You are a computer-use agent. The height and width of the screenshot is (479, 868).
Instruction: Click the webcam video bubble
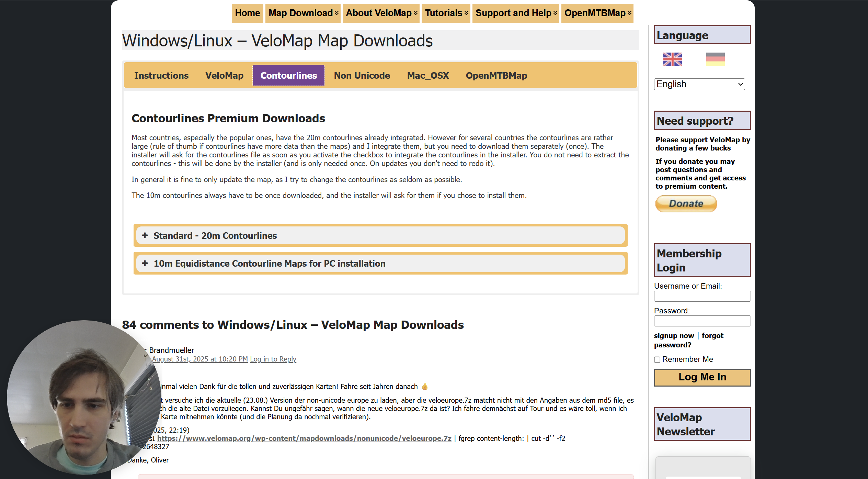(84, 397)
